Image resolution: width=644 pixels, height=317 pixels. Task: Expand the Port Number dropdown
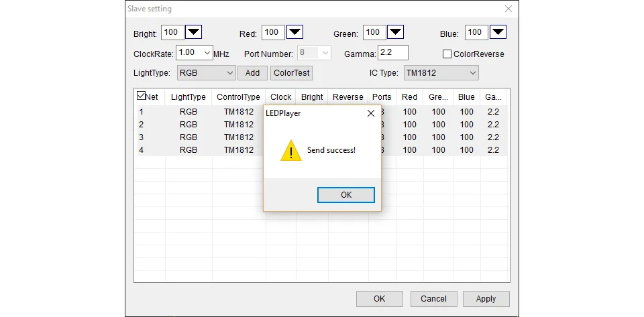pos(325,53)
